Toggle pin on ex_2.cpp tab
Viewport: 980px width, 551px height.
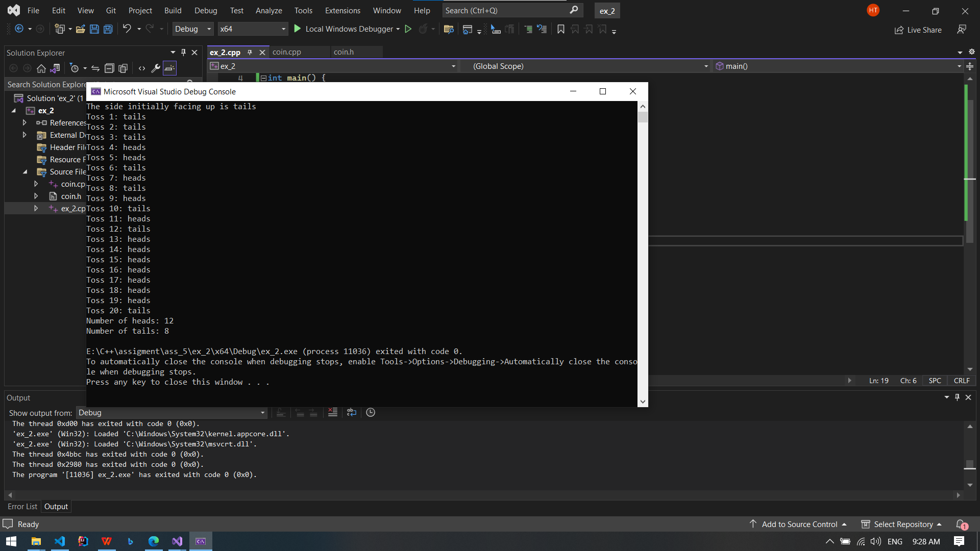(250, 52)
